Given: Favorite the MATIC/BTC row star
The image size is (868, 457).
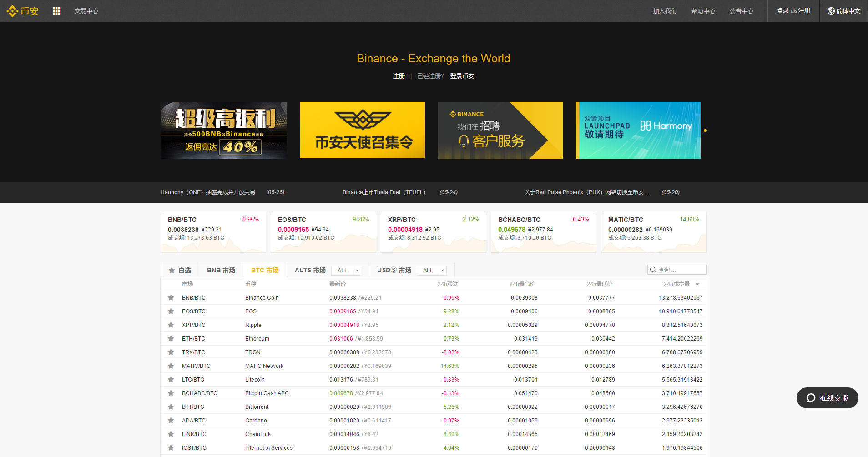Looking at the screenshot, I should [x=171, y=366].
